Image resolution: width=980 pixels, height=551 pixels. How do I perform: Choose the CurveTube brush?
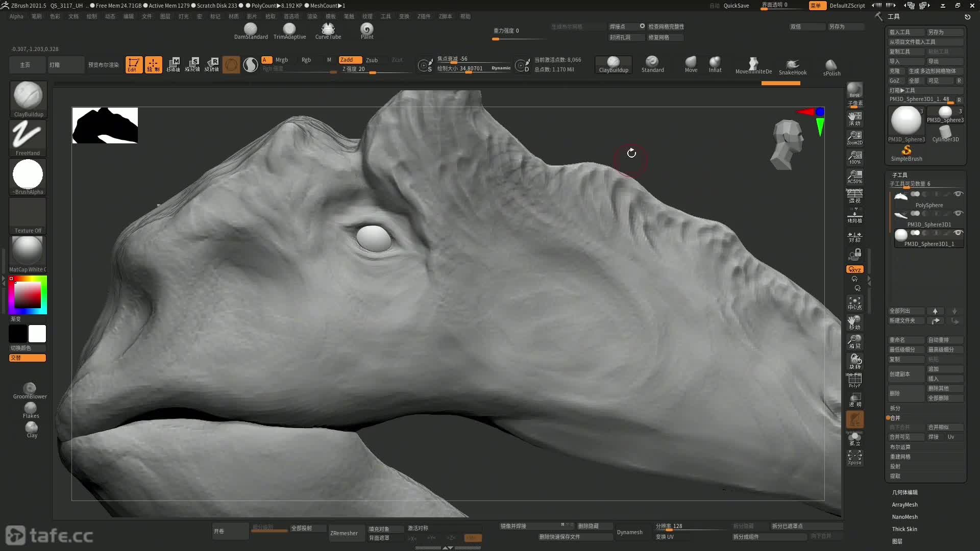click(328, 31)
